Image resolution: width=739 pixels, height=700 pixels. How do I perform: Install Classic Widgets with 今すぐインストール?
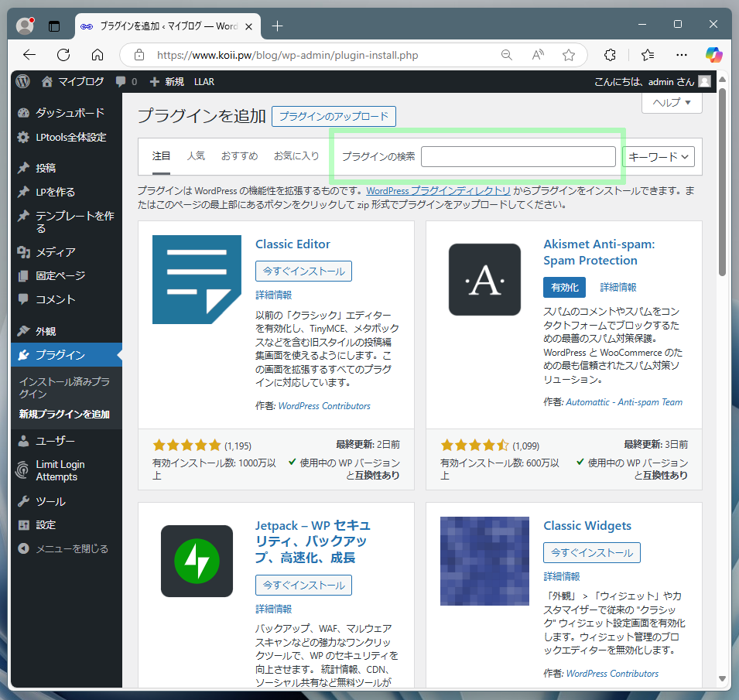point(591,552)
